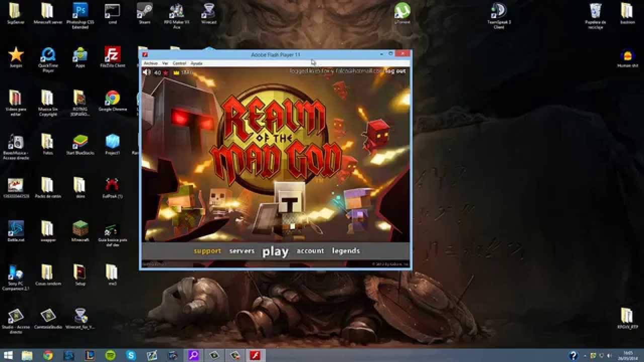Click the red fame star icon in the game

pos(166,73)
